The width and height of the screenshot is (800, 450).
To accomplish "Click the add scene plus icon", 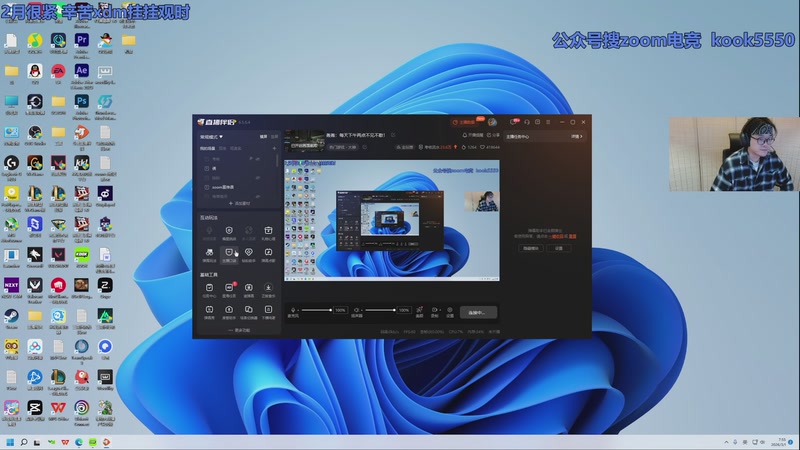I will click(x=274, y=148).
